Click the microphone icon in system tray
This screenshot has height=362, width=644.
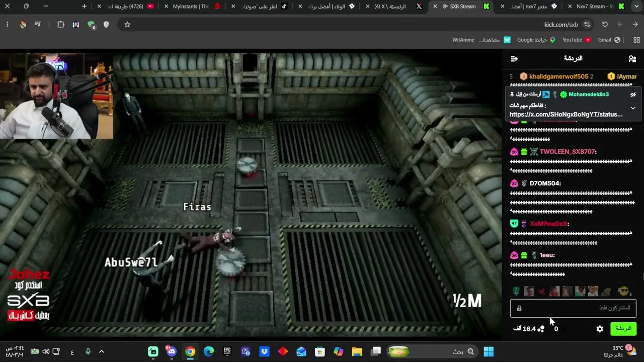point(88,352)
